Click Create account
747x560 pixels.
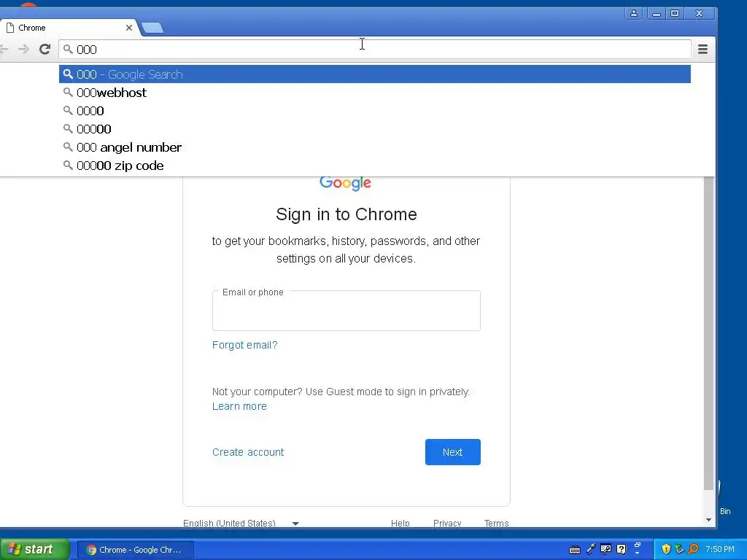pyautogui.click(x=248, y=452)
